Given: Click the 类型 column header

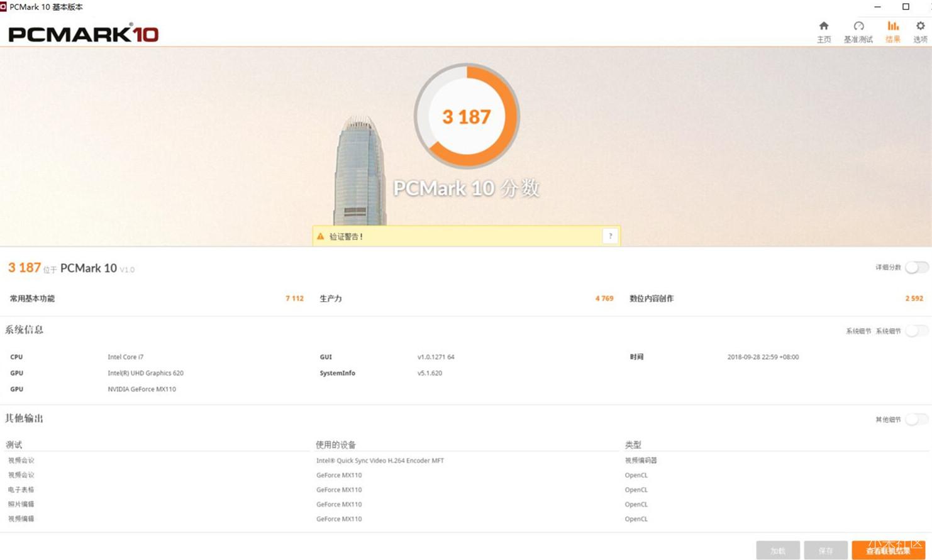Looking at the screenshot, I should [x=633, y=445].
